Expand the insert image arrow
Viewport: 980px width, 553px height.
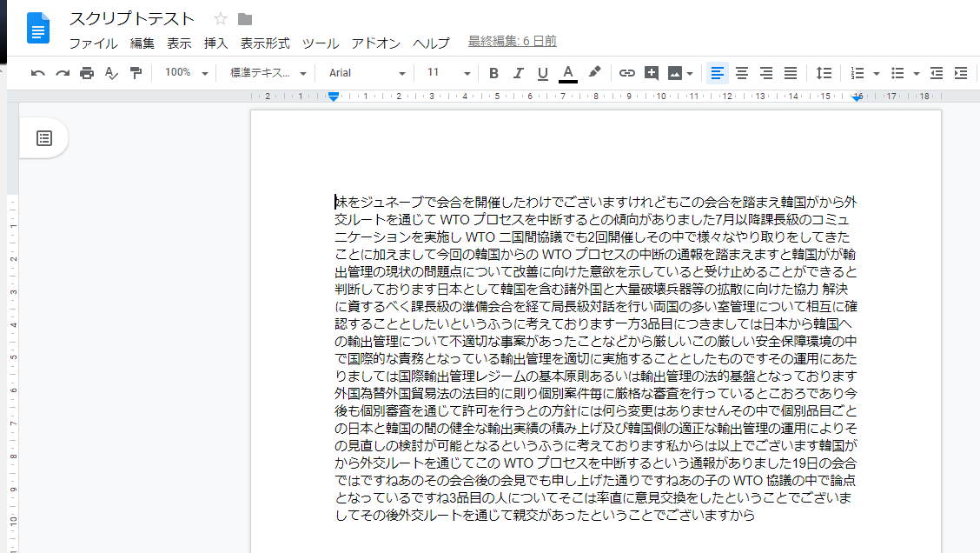pos(690,74)
